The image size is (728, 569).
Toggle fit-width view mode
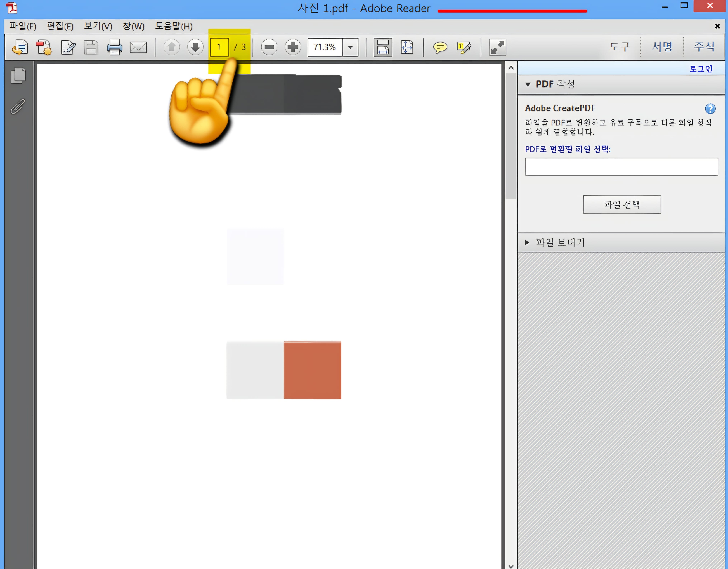pyautogui.click(x=382, y=47)
